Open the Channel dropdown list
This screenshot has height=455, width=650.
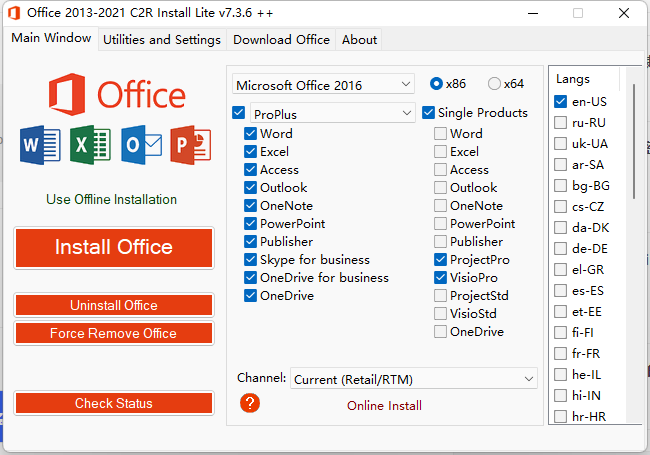point(414,379)
